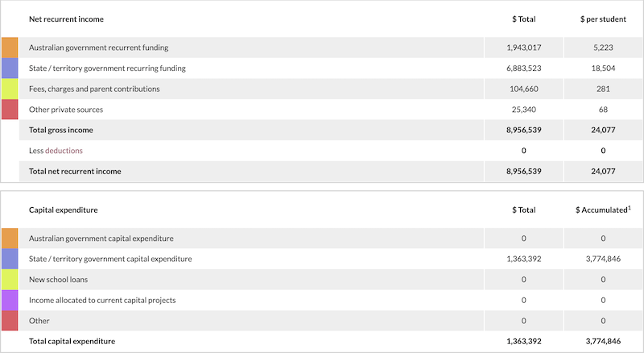Select the blue State / territory capital expenditure swatch

10,259
